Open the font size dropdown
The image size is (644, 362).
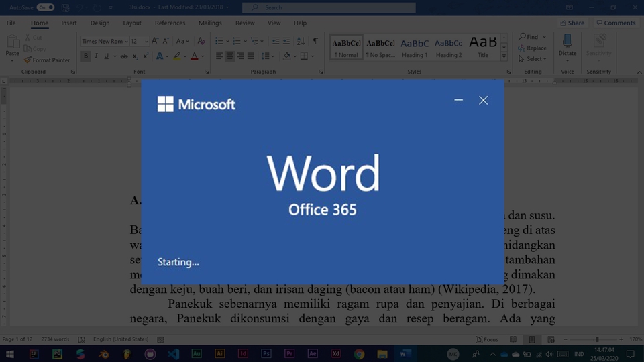tap(146, 41)
